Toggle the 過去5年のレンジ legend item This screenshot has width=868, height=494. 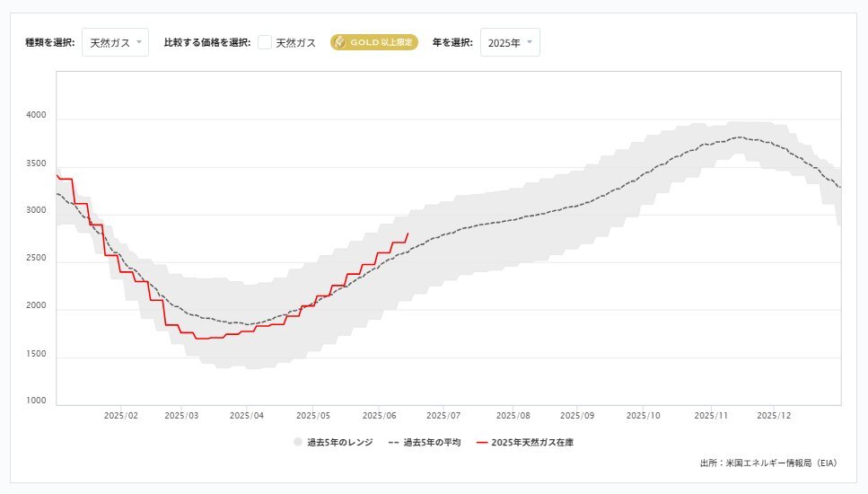[333, 442]
